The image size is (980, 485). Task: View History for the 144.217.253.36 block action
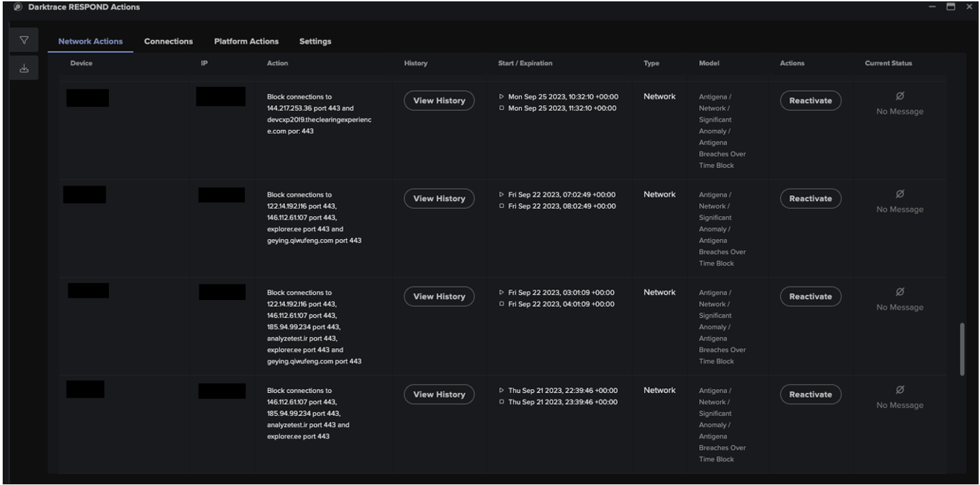coord(439,100)
